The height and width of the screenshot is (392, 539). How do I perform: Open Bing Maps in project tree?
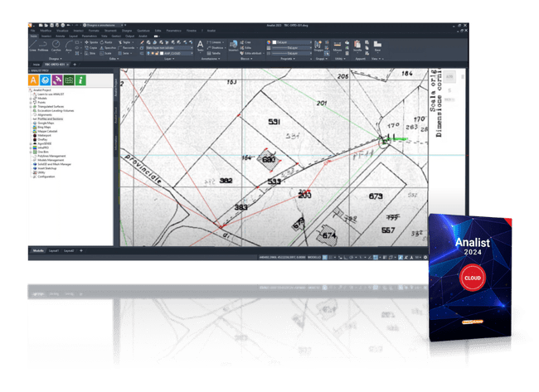42,127
